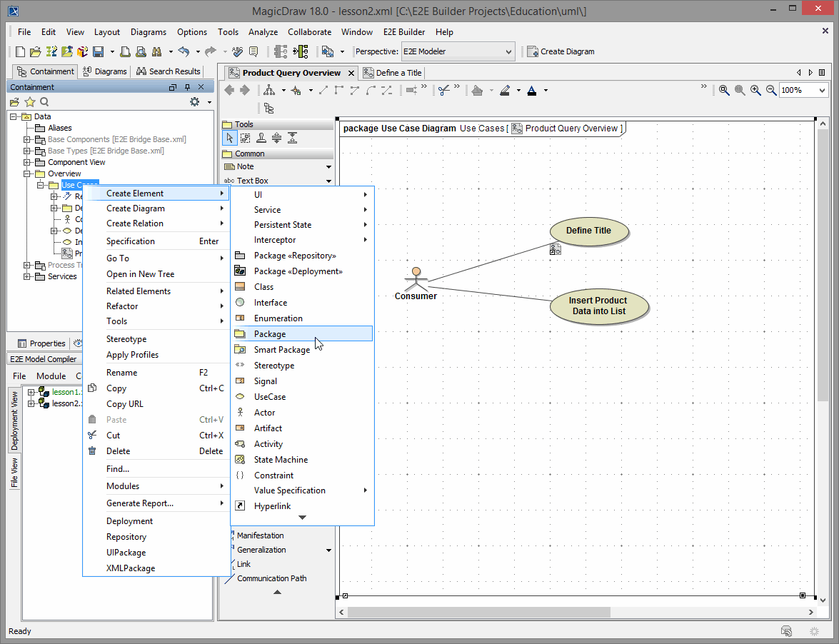Click the scissors cut icon in diagram toolbar
The width and height of the screenshot is (839, 644).
pyautogui.click(x=443, y=91)
